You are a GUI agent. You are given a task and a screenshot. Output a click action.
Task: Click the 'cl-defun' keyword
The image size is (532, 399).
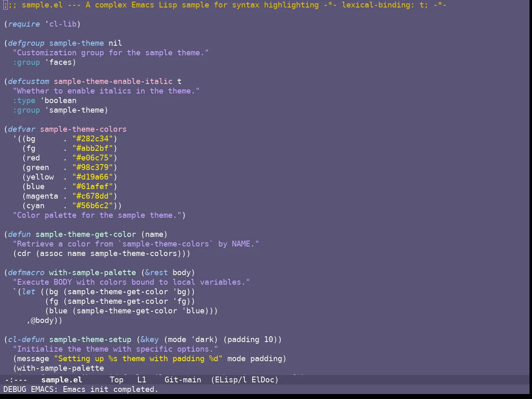26,340
